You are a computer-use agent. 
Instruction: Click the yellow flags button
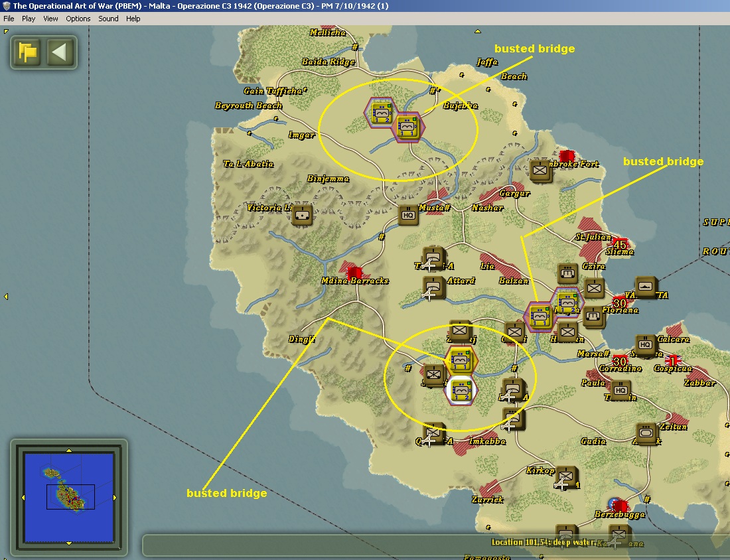pos(27,52)
